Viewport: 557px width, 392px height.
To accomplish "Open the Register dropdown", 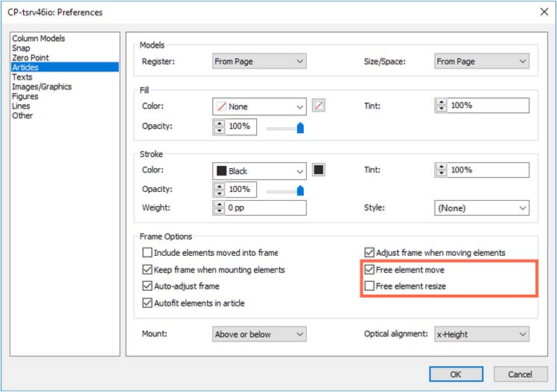I will click(258, 62).
